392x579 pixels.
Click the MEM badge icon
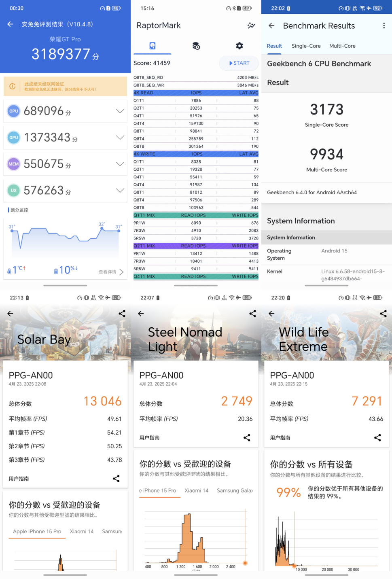pyautogui.click(x=14, y=164)
